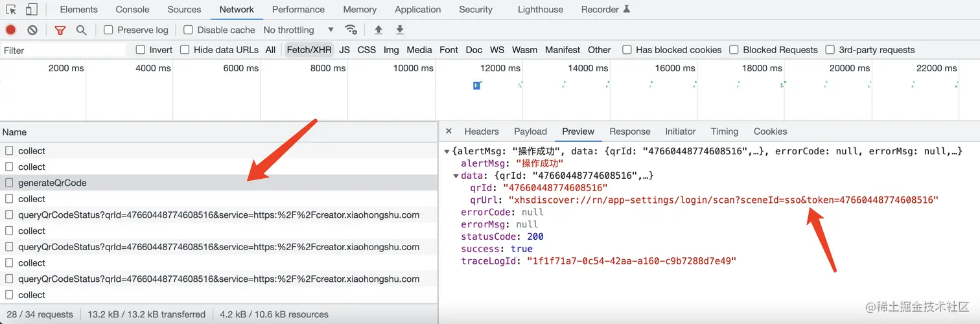Screen dimensions: 980x324
Task: Focus the Filter text field
Action: coord(64,50)
